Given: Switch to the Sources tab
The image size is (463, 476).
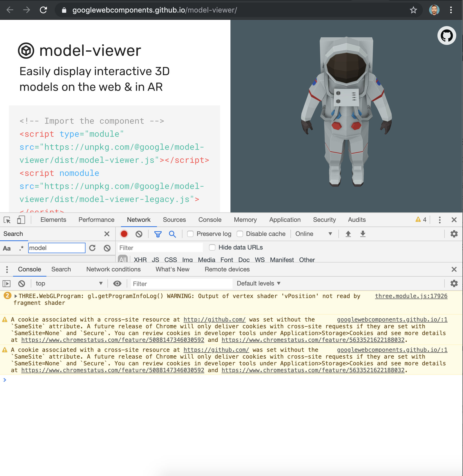Looking at the screenshot, I should coord(174,220).
